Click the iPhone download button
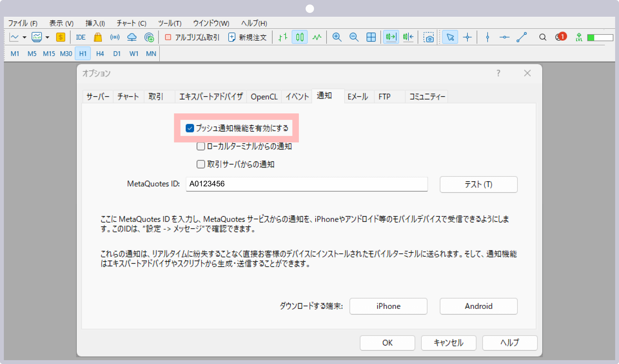 pos(388,306)
